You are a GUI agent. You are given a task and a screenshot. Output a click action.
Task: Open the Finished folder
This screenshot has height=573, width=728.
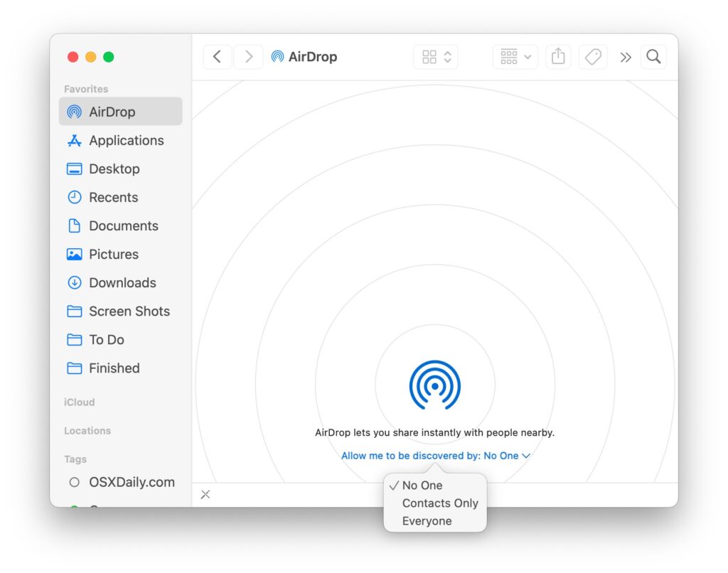[x=121, y=368]
